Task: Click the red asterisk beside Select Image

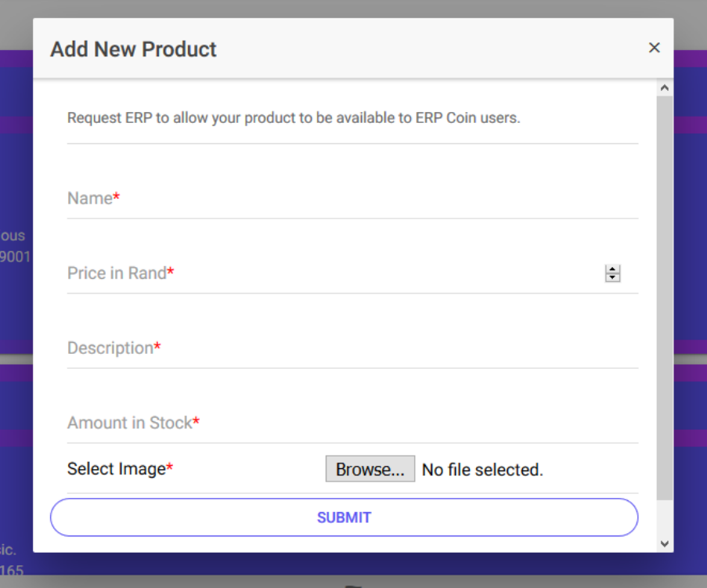Action: pyautogui.click(x=170, y=469)
